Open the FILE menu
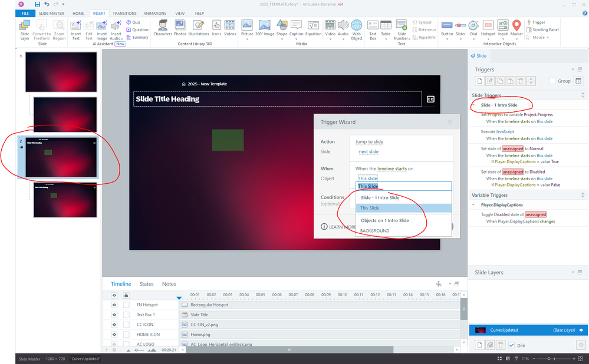Image resolution: width=589 pixels, height=364 pixels. (25, 13)
